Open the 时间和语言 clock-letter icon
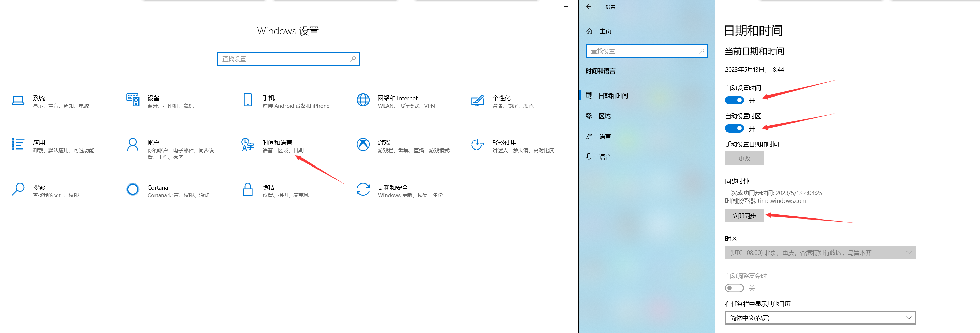The image size is (980, 333). tap(248, 145)
